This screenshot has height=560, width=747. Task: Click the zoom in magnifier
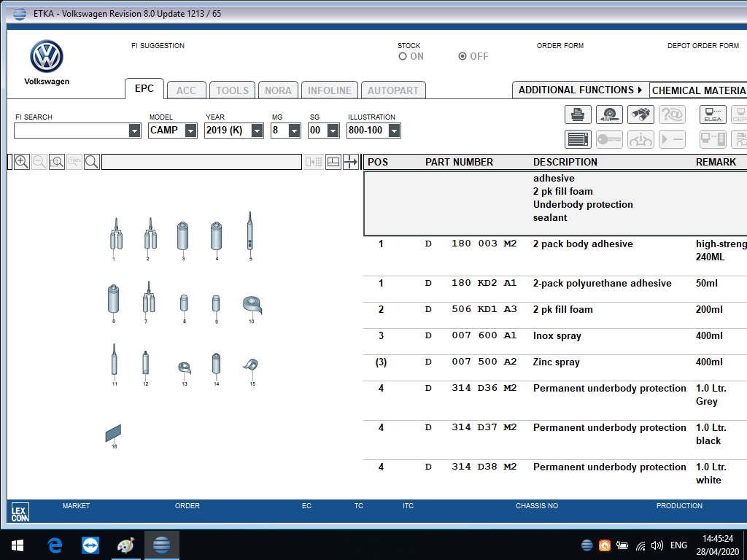pyautogui.click(x=22, y=162)
